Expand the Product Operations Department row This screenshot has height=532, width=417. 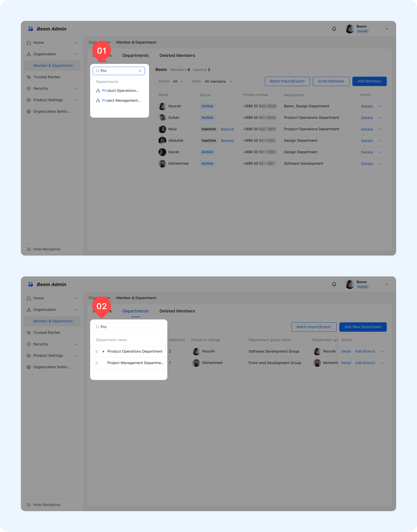103,352
